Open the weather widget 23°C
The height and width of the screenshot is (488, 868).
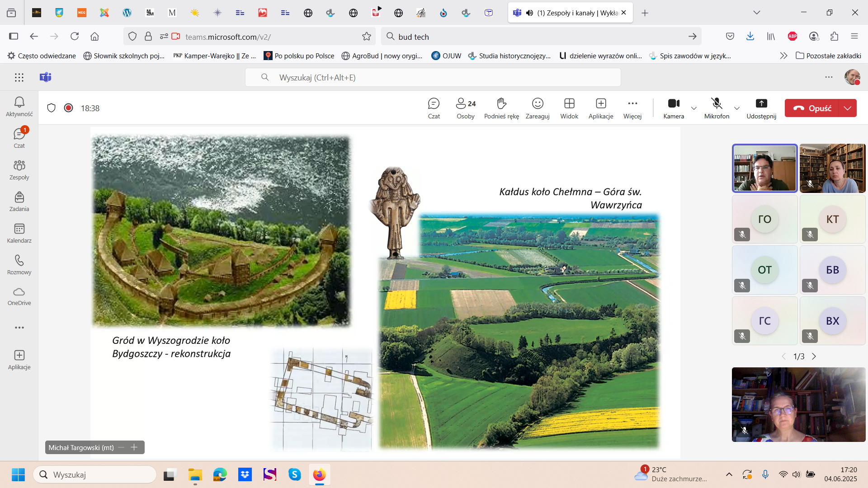670,474
